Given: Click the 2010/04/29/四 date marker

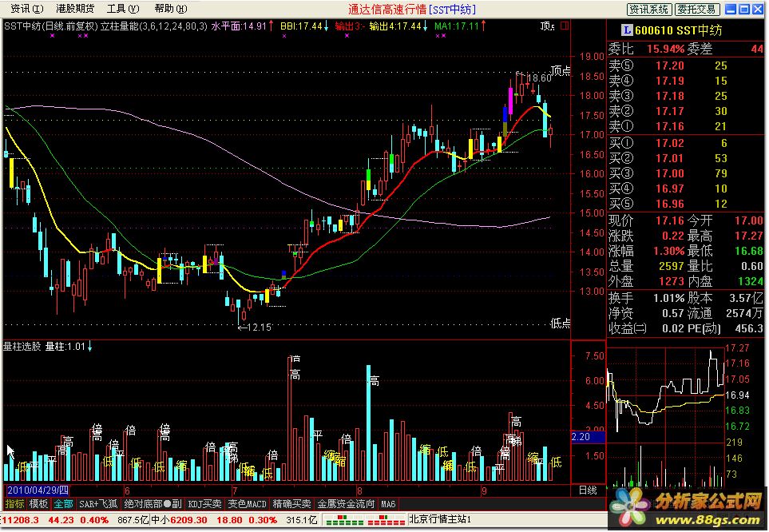Looking at the screenshot, I should tap(38, 490).
